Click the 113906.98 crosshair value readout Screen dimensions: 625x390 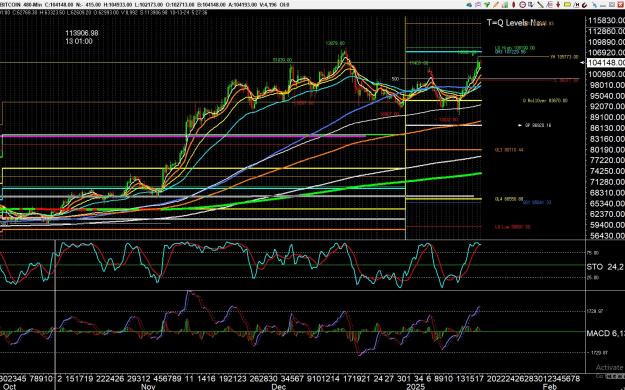pyautogui.click(x=82, y=33)
